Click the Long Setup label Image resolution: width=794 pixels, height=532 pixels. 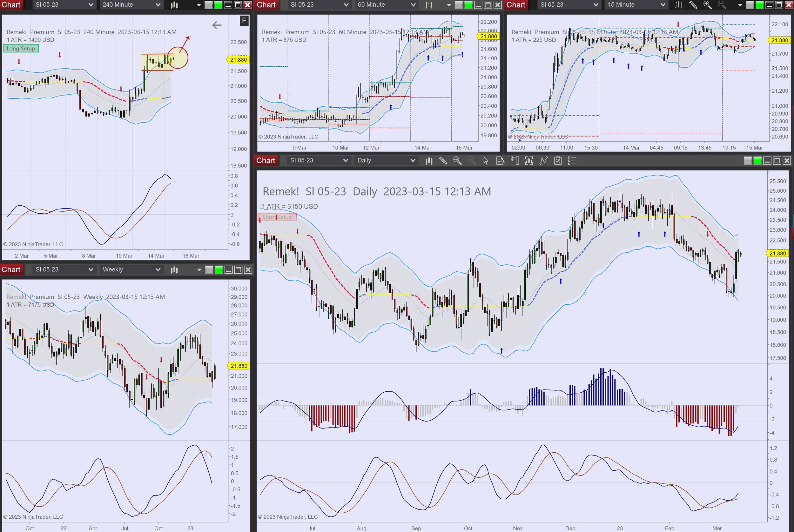click(x=21, y=49)
